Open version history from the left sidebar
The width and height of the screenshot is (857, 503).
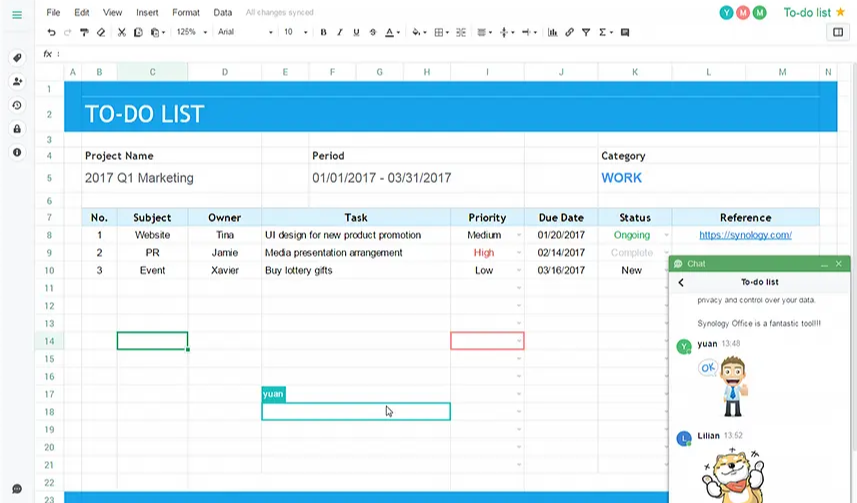(17, 105)
